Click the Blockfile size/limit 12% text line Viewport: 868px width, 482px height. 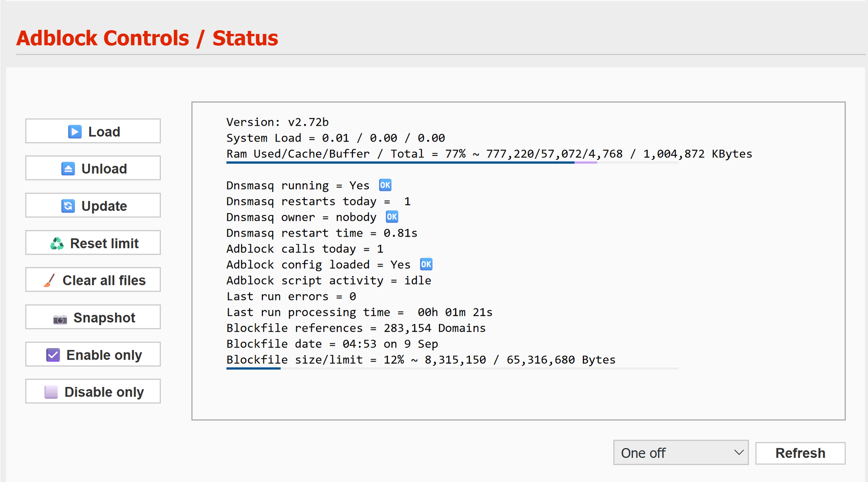[421, 360]
